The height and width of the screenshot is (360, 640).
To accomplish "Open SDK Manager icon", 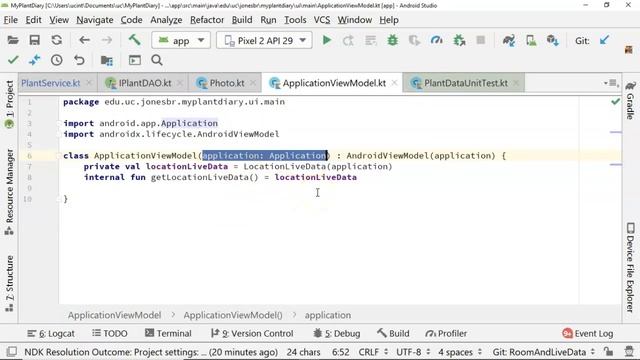I will coord(553,40).
